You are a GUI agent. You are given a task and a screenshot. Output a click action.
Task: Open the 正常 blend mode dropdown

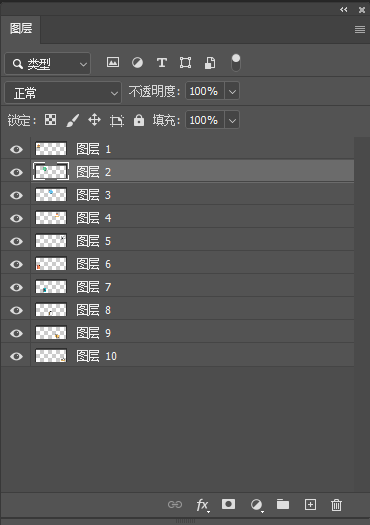pyautogui.click(x=63, y=93)
